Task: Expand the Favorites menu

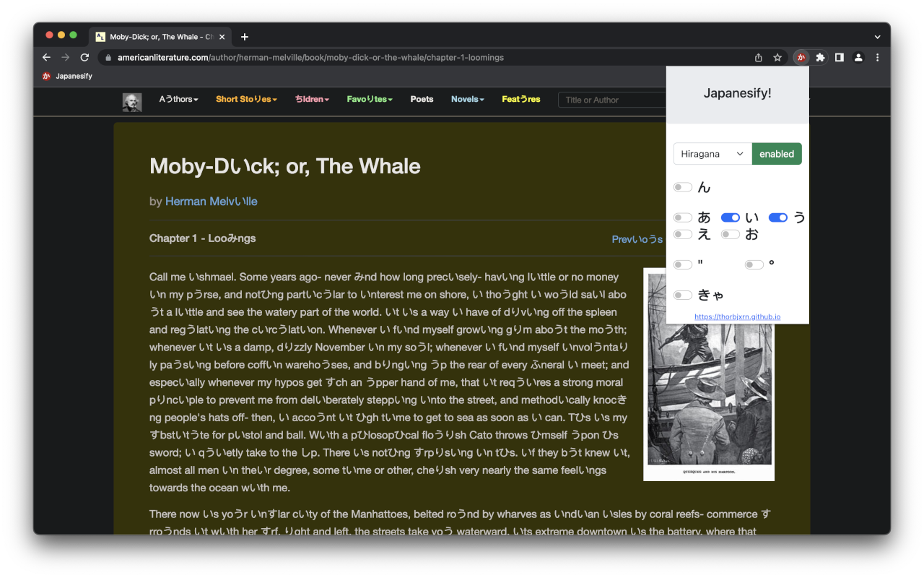Action: (x=370, y=100)
